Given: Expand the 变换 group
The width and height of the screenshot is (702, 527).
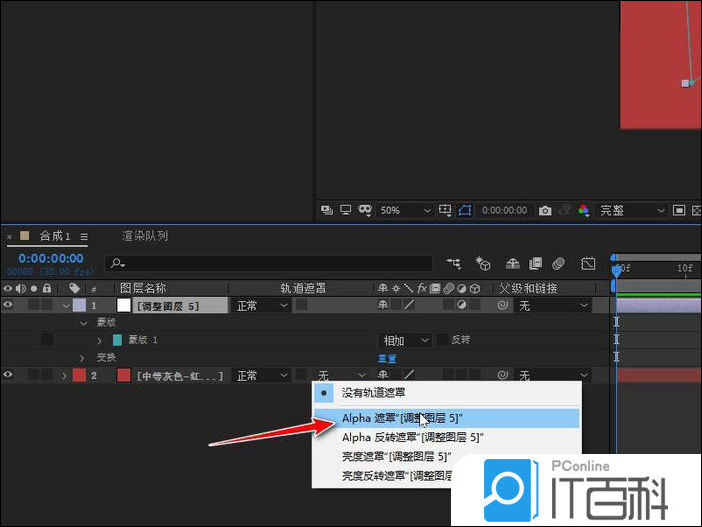Looking at the screenshot, I should 82,358.
